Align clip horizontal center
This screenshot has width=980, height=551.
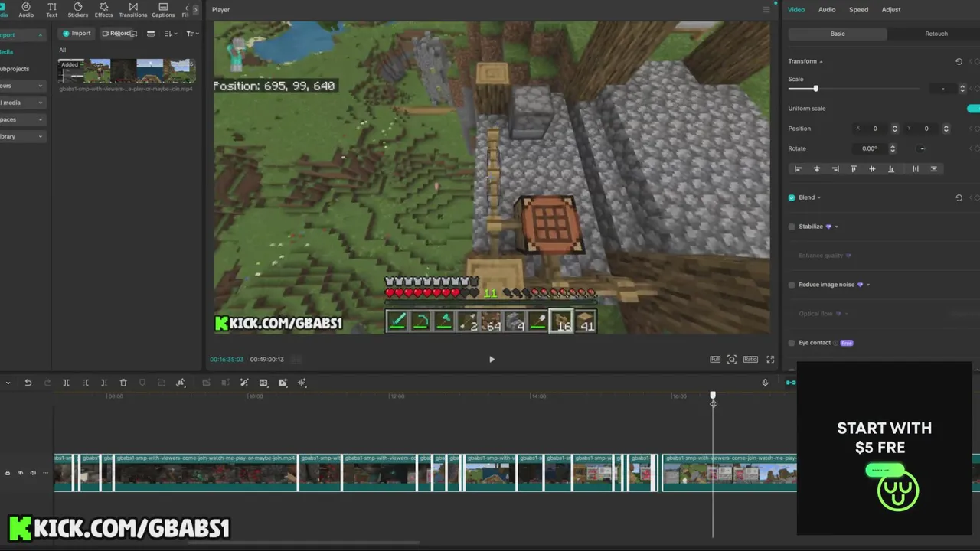(816, 169)
